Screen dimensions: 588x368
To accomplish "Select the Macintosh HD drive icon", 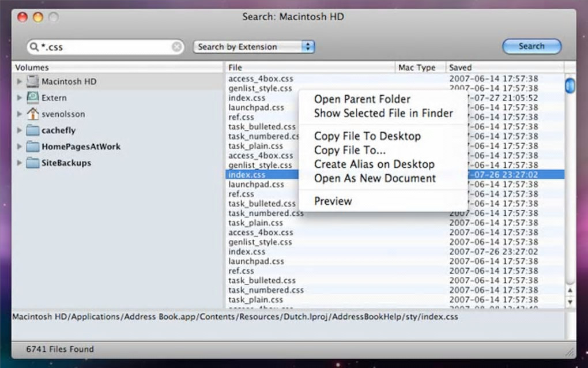I will point(33,81).
